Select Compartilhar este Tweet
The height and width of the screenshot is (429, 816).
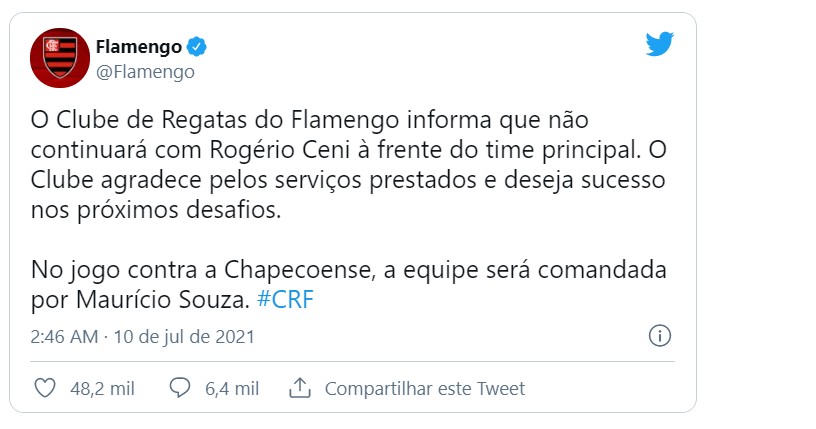click(425, 388)
